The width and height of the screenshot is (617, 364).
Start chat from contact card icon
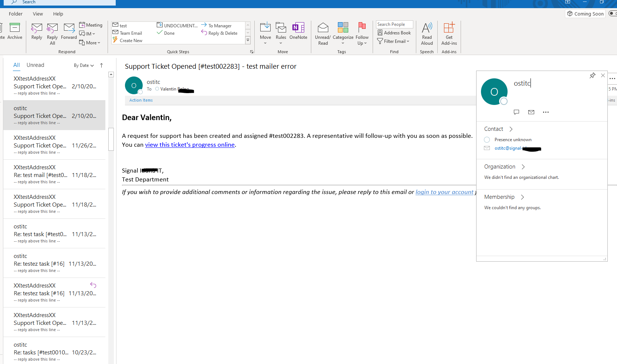[516, 112]
